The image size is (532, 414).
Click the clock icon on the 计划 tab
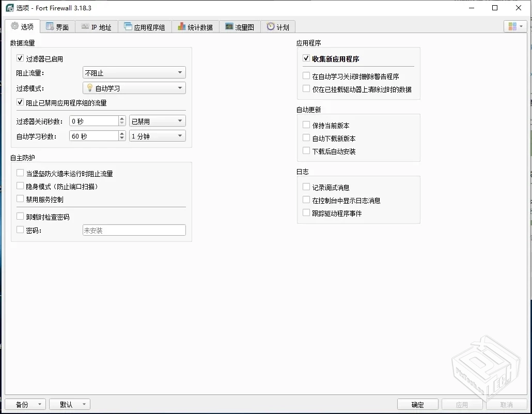point(270,26)
